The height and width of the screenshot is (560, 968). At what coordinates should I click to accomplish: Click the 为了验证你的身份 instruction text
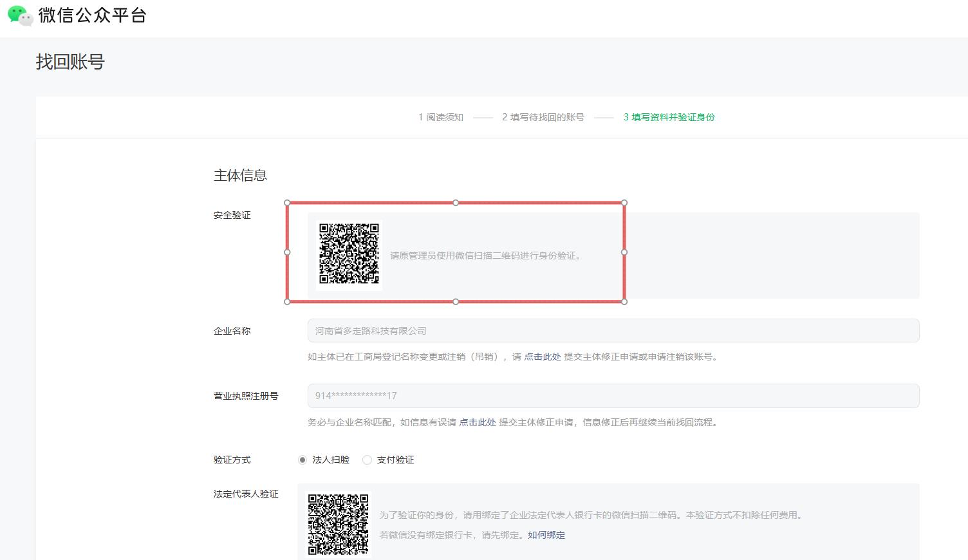(x=592, y=515)
